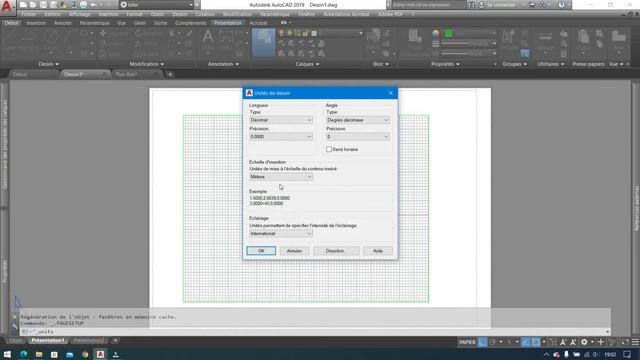Expand the Dessin ribbon panel

click(49, 64)
